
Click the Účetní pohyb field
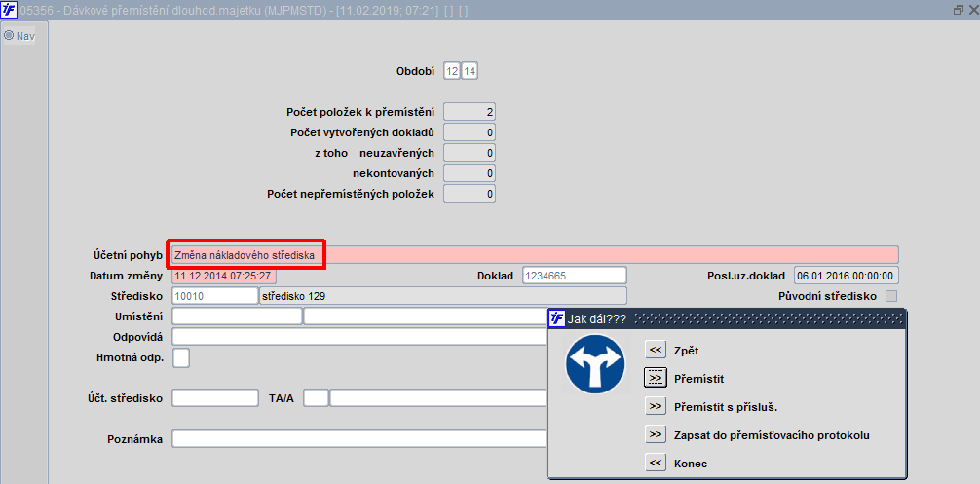[x=535, y=255]
